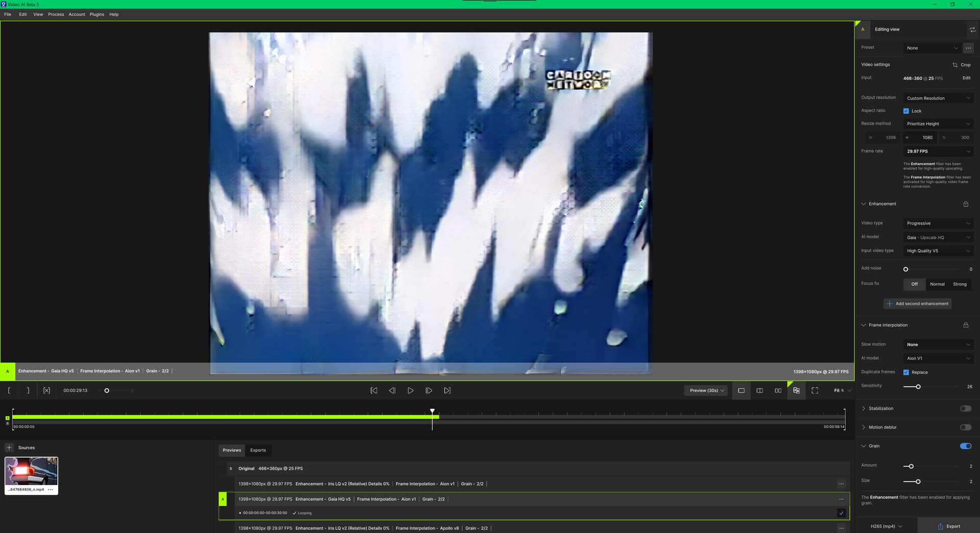Step back one frame
Viewport: 980px width, 533px height.
tap(392, 391)
